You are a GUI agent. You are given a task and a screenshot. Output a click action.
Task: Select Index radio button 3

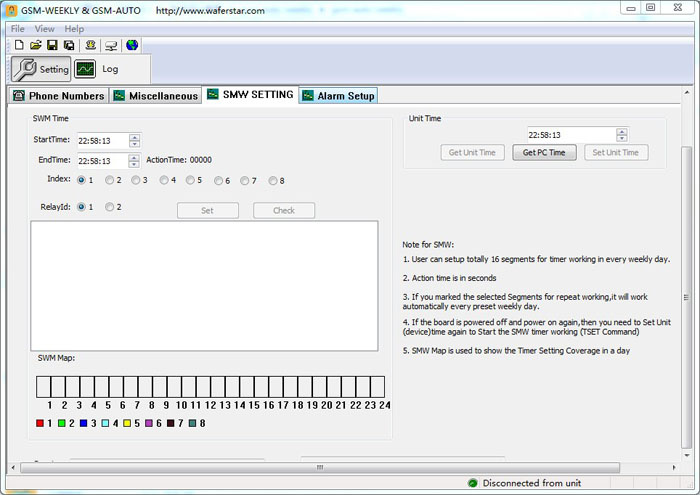[x=136, y=180]
